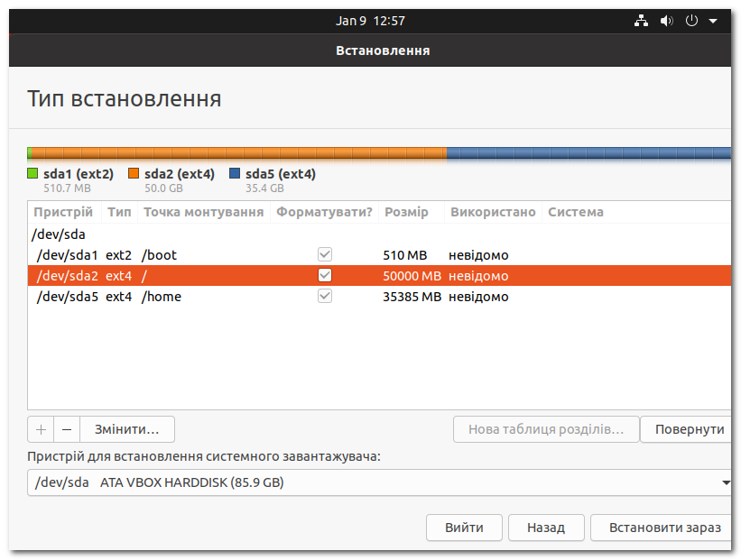Click the Вийти button to quit
Screen dimensions: 741x560
pos(464,528)
